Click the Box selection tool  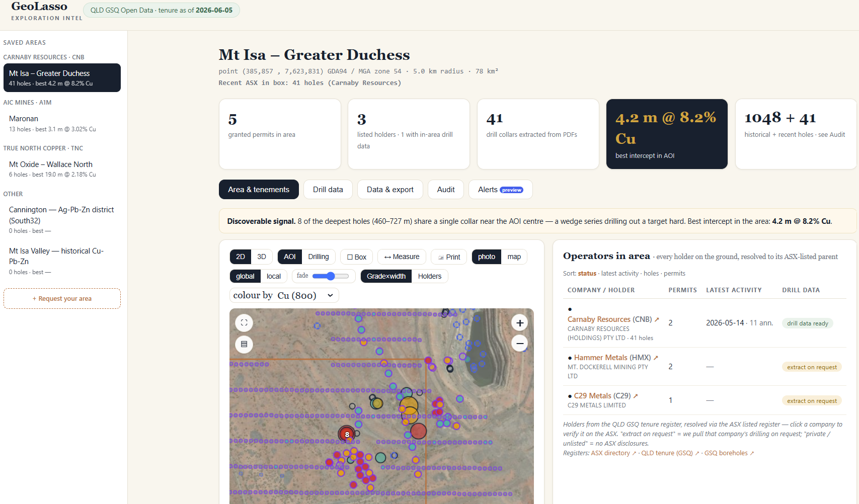(x=357, y=257)
